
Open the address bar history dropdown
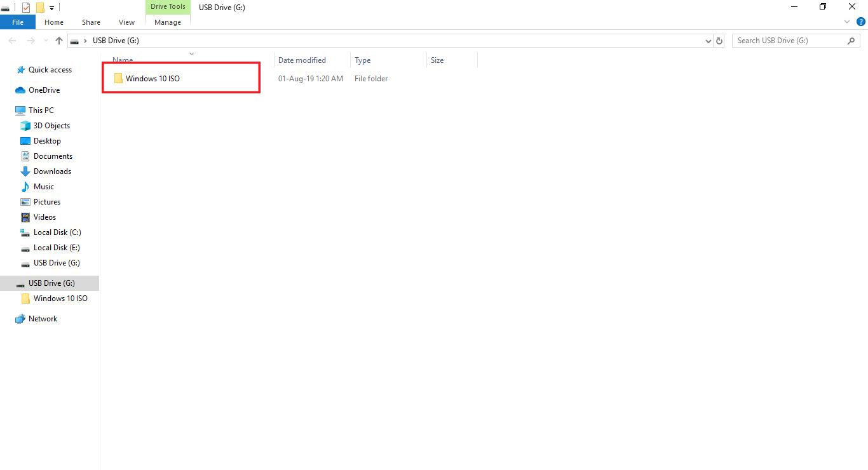pos(709,41)
